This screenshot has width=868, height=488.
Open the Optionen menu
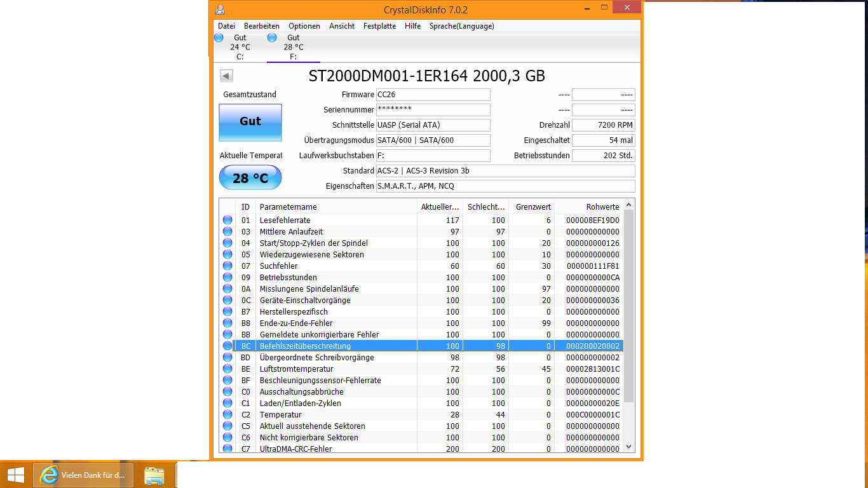pos(304,26)
